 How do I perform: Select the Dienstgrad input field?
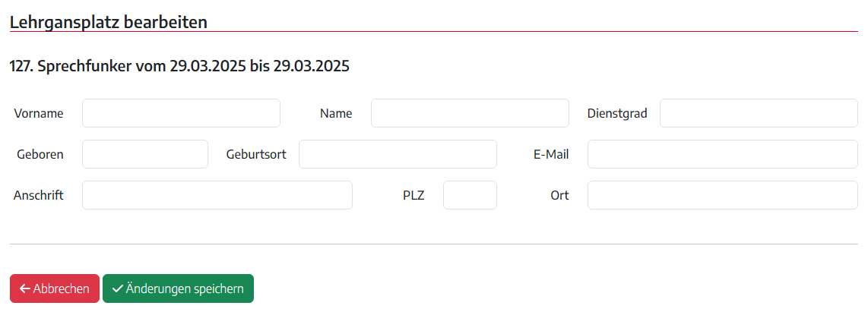[x=759, y=113]
